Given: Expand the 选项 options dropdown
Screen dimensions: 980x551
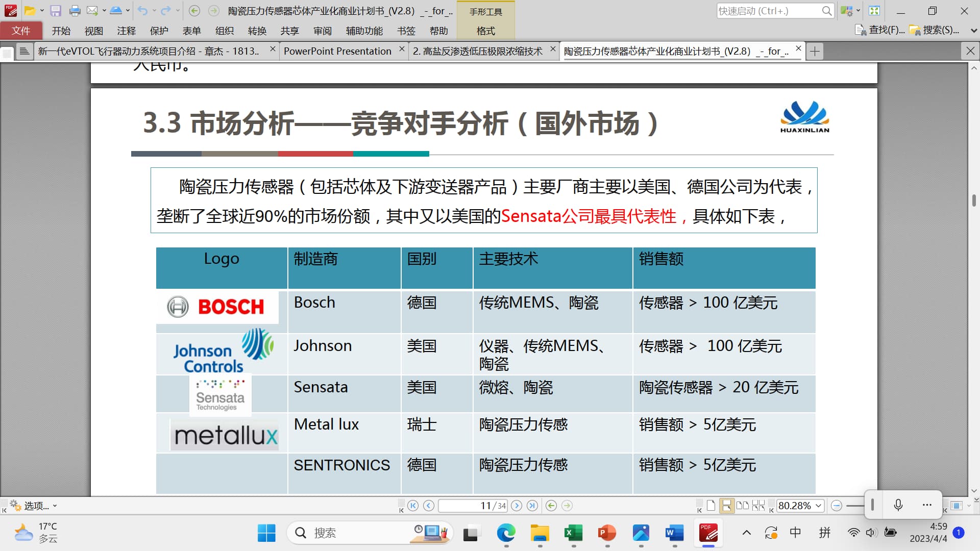Looking at the screenshot, I should [55, 506].
